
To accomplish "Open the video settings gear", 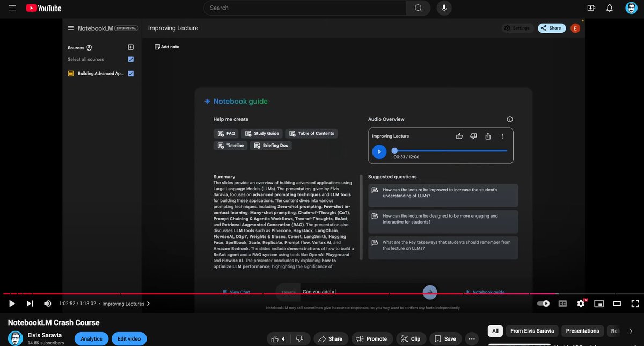I will pos(581,304).
